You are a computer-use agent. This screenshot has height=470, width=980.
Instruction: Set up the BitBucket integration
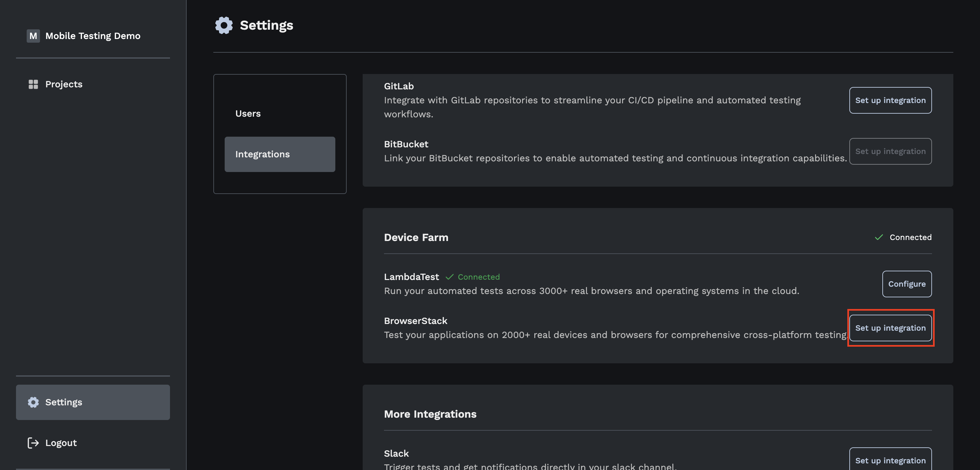[x=890, y=151]
